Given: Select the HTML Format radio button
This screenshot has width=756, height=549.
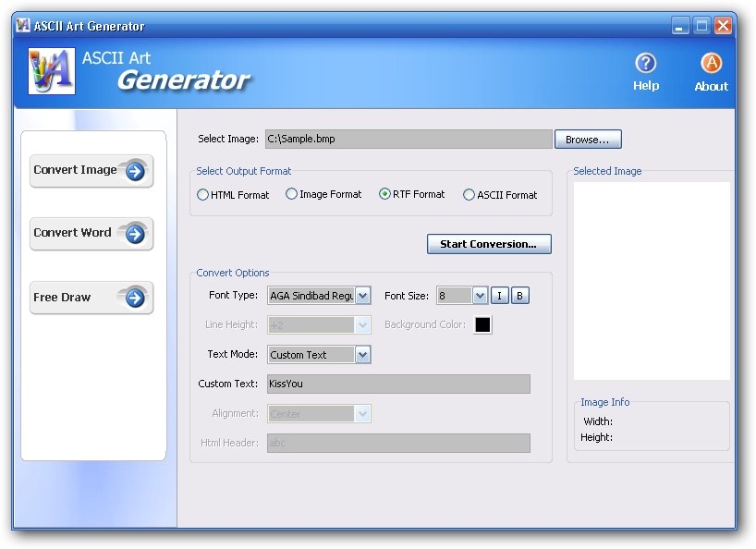Looking at the screenshot, I should pos(201,194).
